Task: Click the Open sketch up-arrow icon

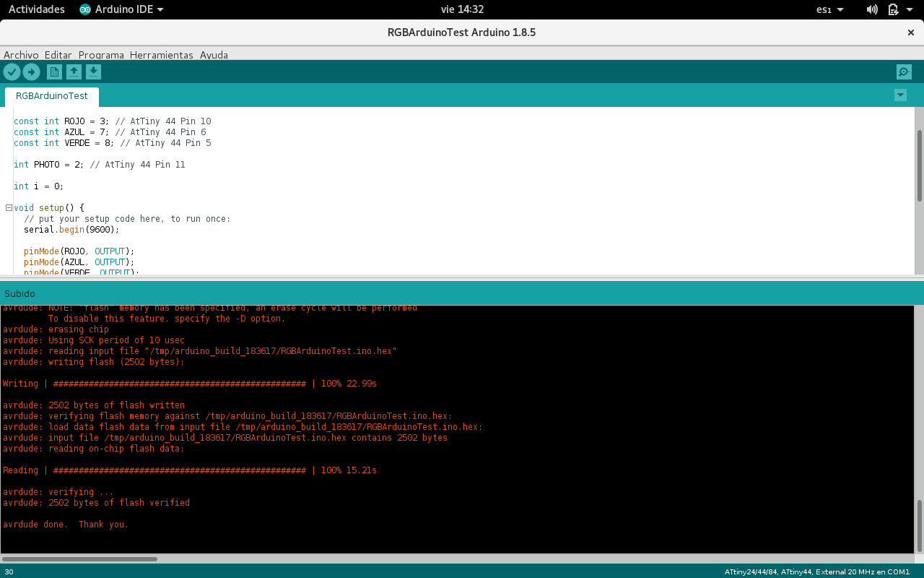Action: [x=74, y=72]
